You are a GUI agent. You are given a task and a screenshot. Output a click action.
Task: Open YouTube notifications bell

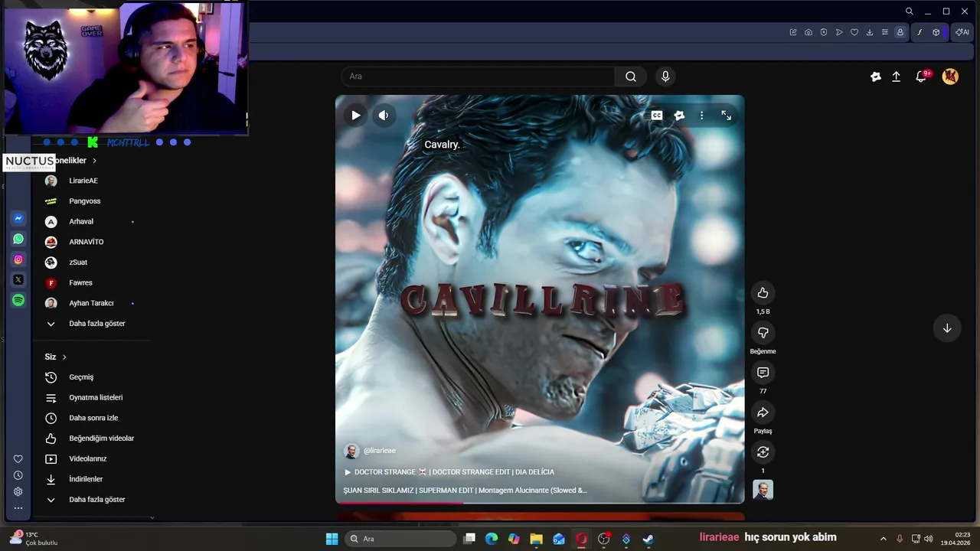pos(921,77)
